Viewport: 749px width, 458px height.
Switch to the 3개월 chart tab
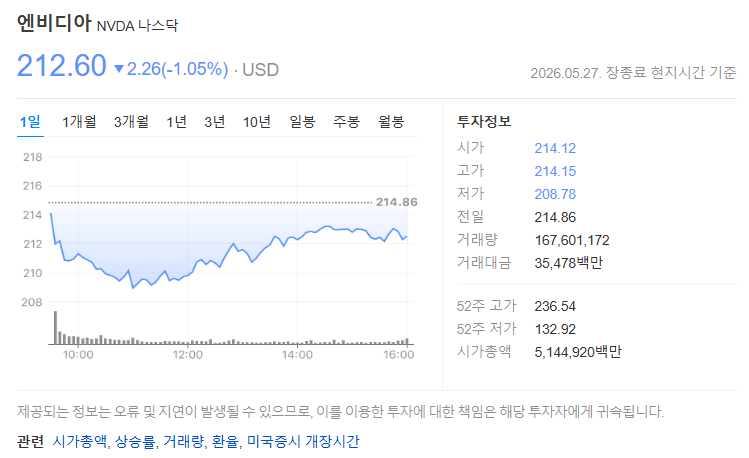point(131,122)
